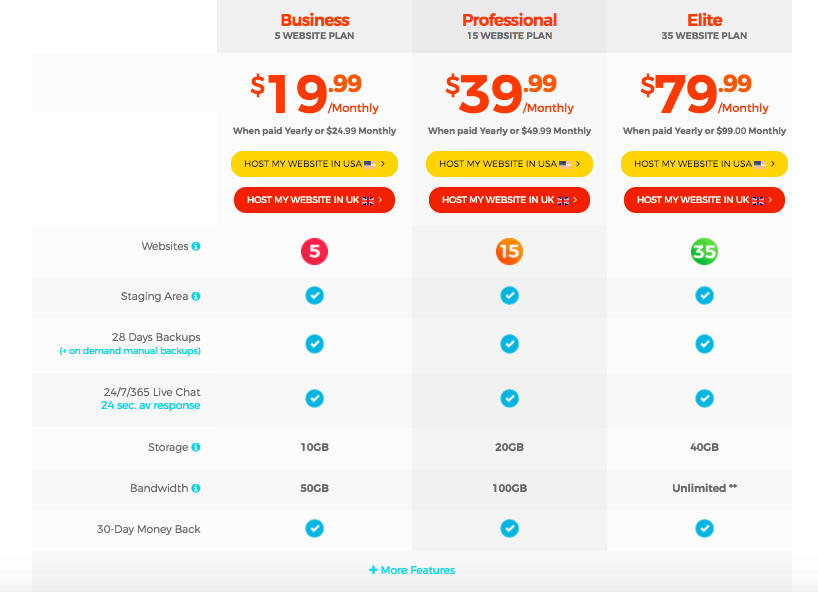Click the Websites info icon
Image resolution: width=818 pixels, height=592 pixels.
coord(196,246)
